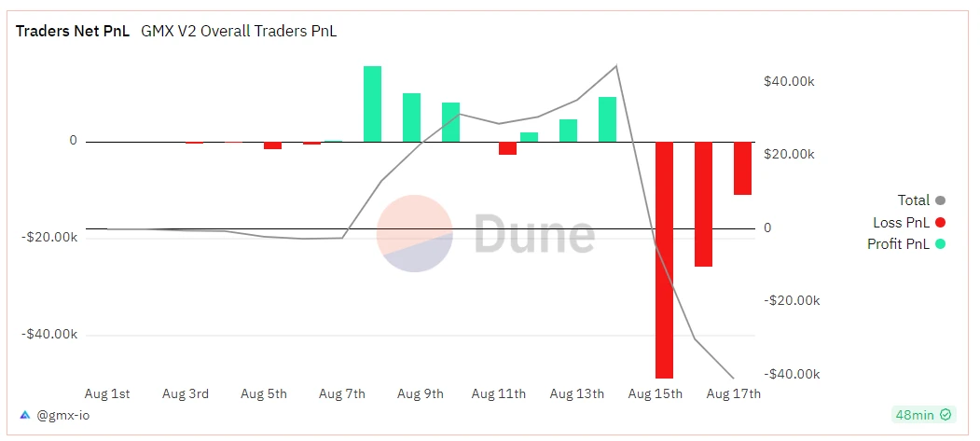
Task: Click the red loss bar for Aug 16th
Action: click(703, 204)
